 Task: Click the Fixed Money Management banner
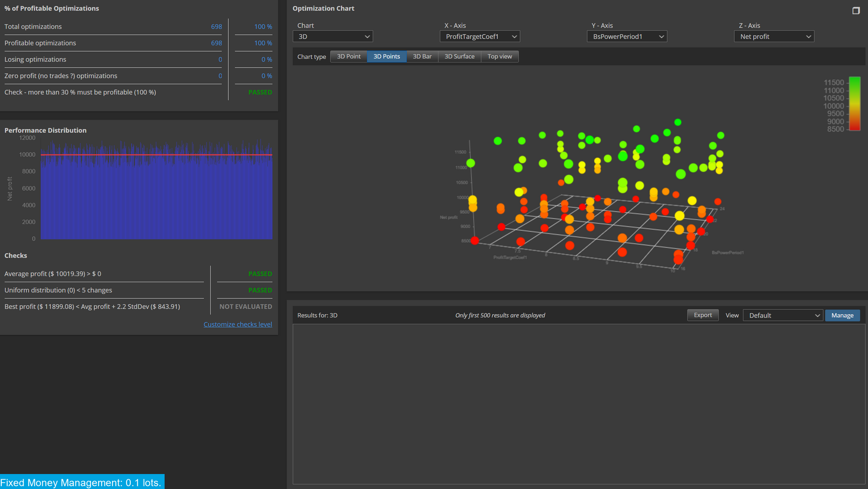point(82,482)
